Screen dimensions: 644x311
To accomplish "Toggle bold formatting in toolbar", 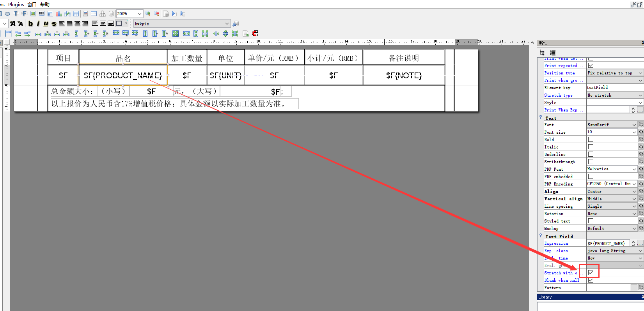I will [x=30, y=23].
